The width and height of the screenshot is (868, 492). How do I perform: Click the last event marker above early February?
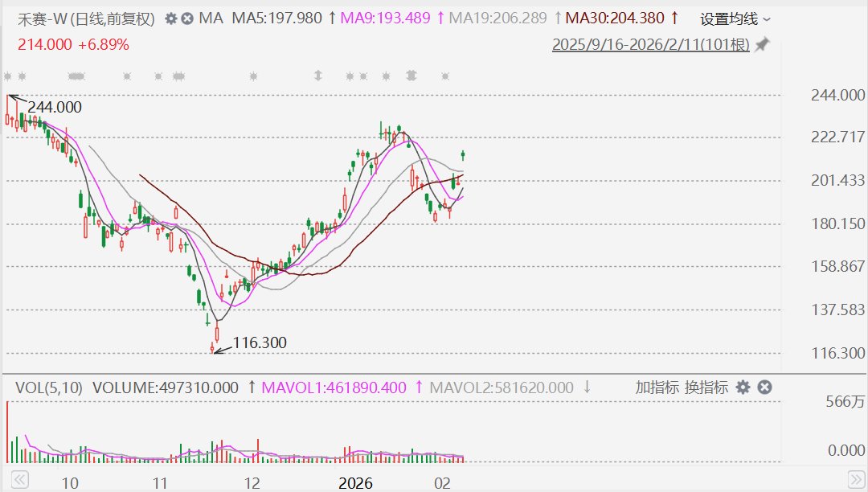445,76
